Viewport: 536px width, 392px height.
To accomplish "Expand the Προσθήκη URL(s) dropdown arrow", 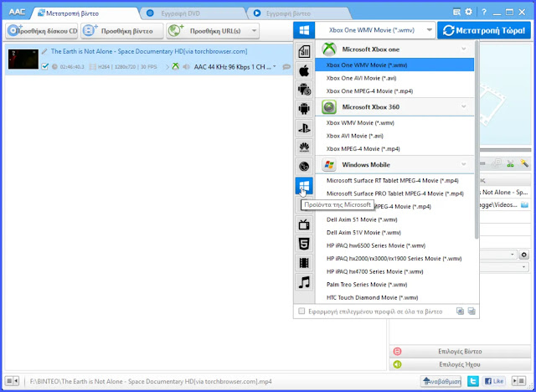I will [254, 31].
